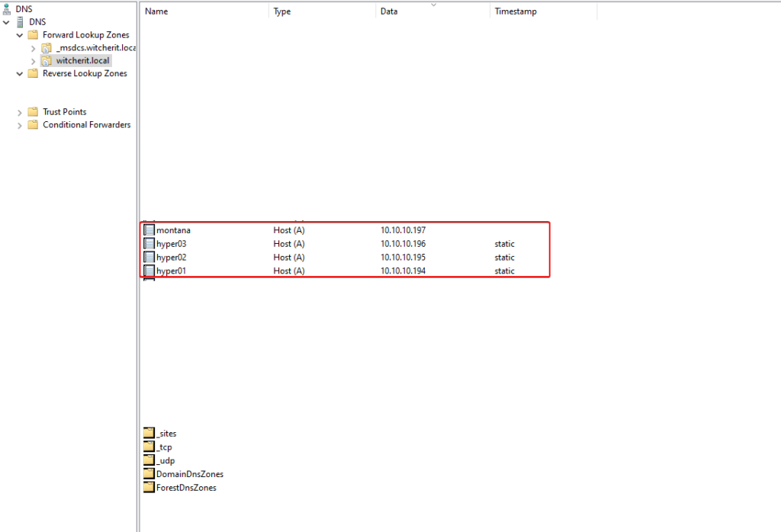This screenshot has height=532, width=781.
Task: Open the _udp folder icon
Action: 149,460
